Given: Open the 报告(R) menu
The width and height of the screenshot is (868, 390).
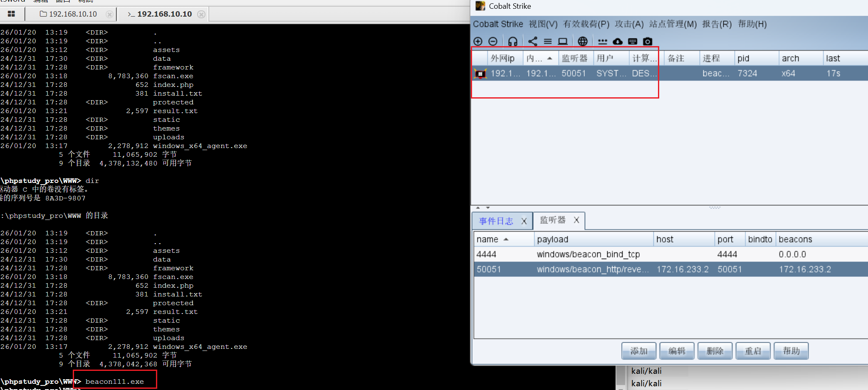Looking at the screenshot, I should 717,24.
